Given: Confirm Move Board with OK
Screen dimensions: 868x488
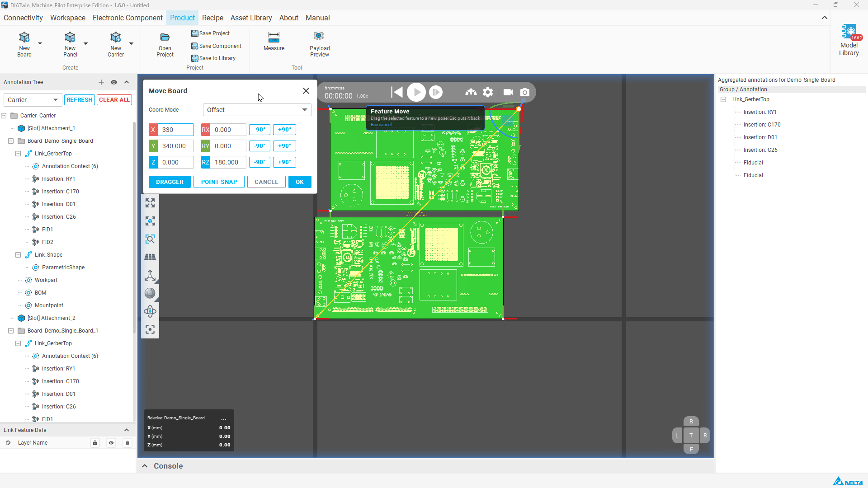Looking at the screenshot, I should point(300,182).
